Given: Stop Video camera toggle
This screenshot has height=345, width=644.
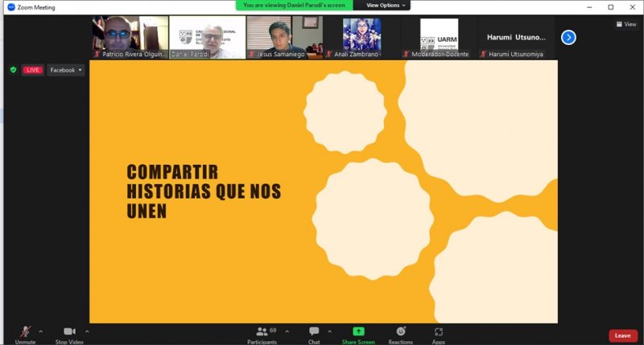Looking at the screenshot, I should point(68,332).
